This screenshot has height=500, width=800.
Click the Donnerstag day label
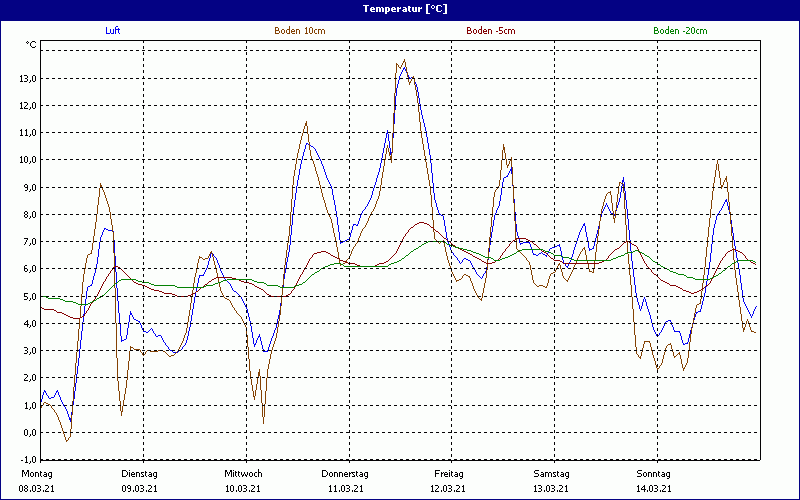click(x=345, y=474)
